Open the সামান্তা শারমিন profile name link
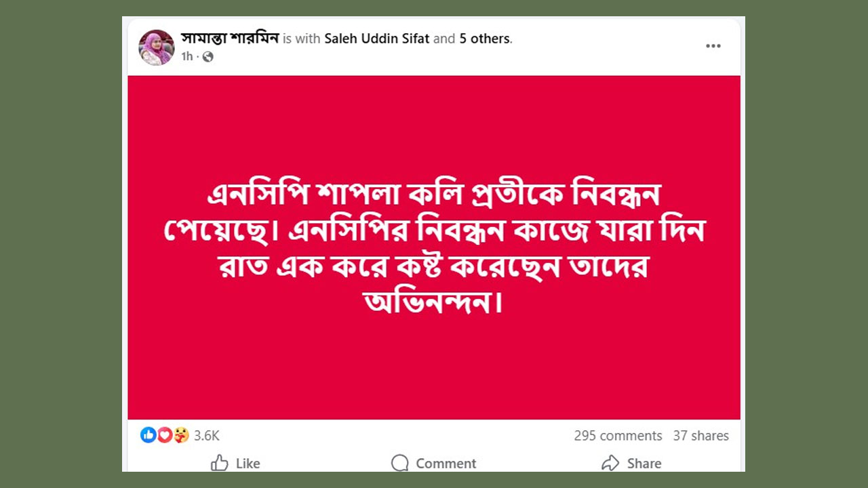This screenshot has height=488, width=868. click(x=230, y=38)
